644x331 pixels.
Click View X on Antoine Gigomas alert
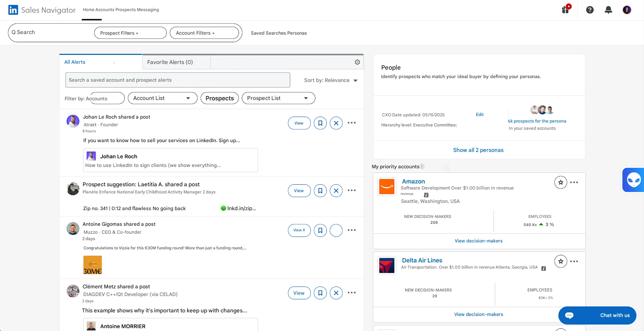coord(299,230)
